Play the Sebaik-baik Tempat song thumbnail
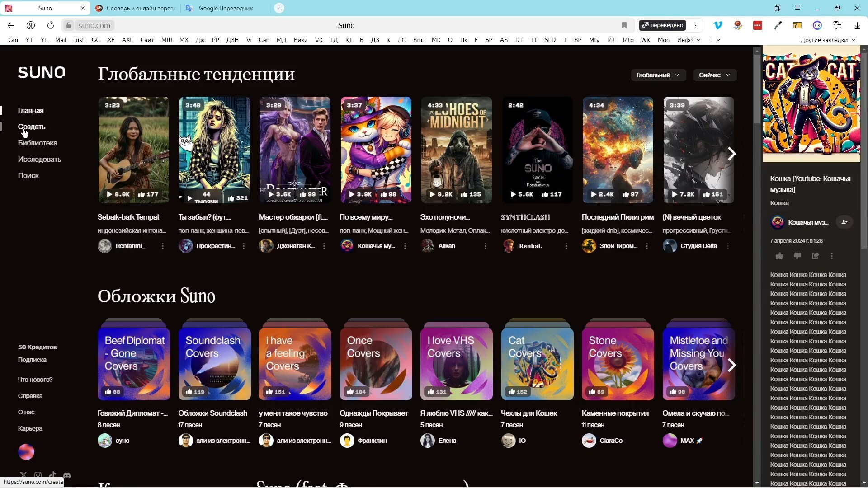Screen dimensions: 868x488 [x=134, y=150]
